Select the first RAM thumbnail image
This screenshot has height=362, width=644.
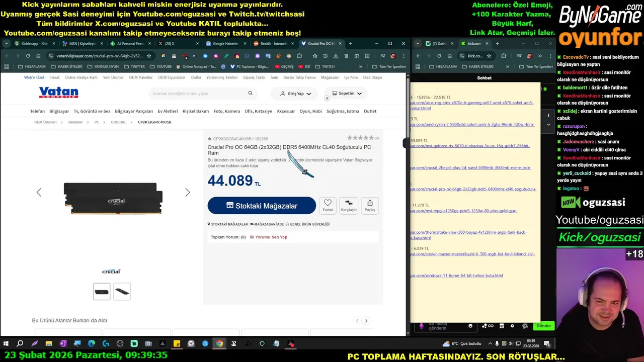[102, 292]
